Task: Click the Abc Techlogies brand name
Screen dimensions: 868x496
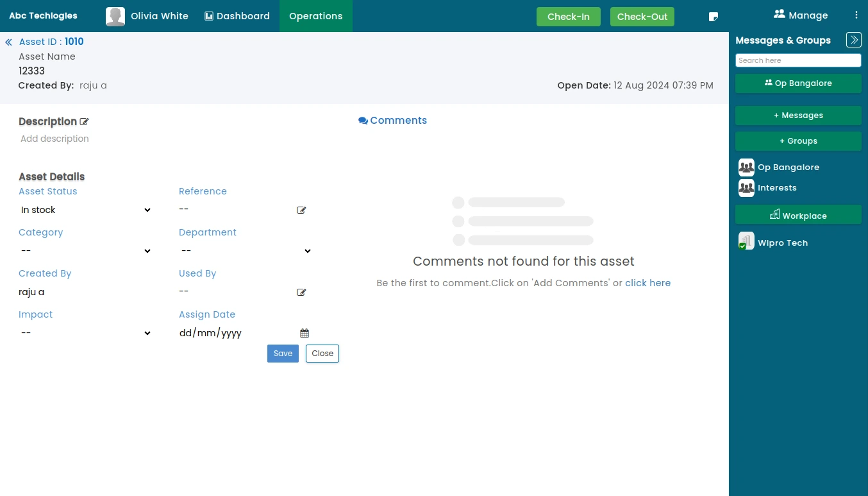Action: (43, 16)
